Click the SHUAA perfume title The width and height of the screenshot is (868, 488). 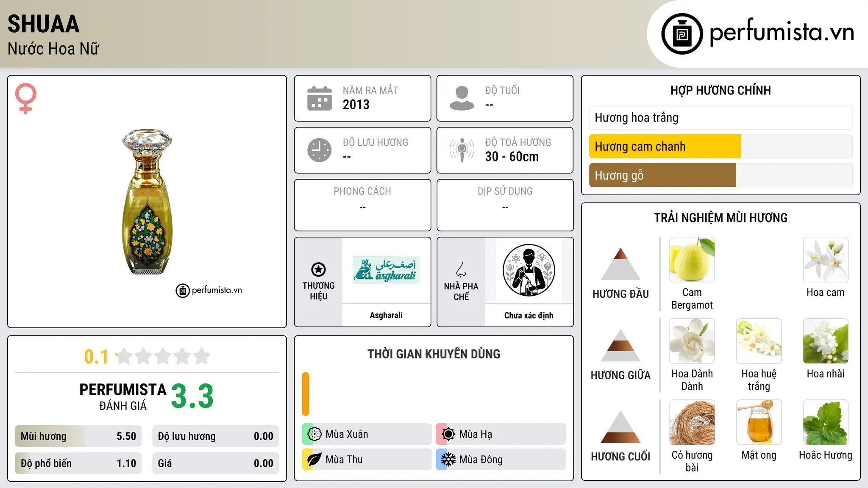(44, 24)
